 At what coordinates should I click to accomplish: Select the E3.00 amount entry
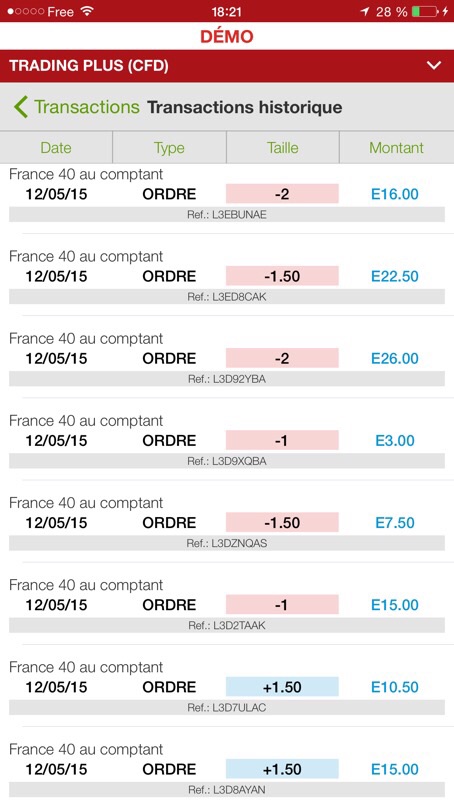pos(395,441)
